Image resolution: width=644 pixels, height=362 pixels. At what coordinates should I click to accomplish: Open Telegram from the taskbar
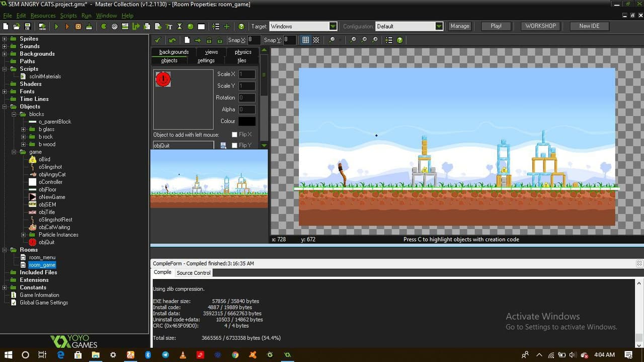[165, 354]
